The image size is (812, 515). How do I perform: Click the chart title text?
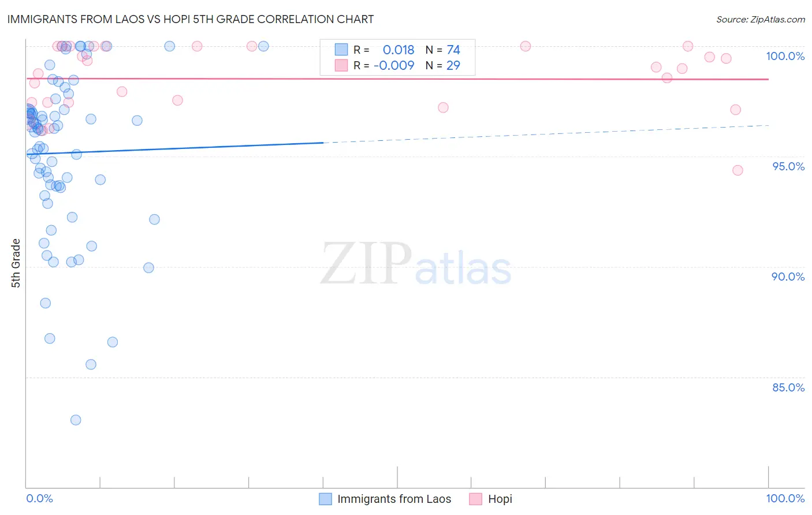(191, 19)
